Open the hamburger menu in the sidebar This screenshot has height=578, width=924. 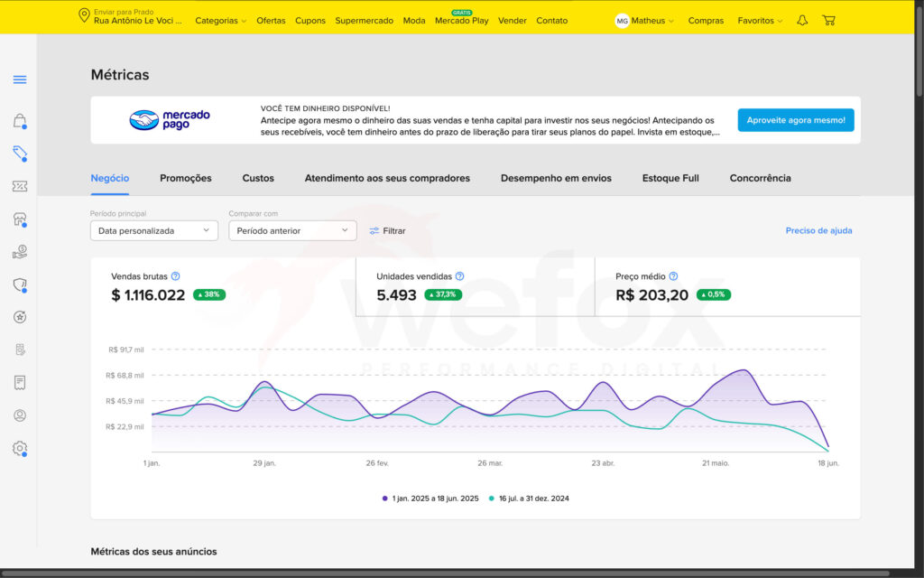(20, 79)
